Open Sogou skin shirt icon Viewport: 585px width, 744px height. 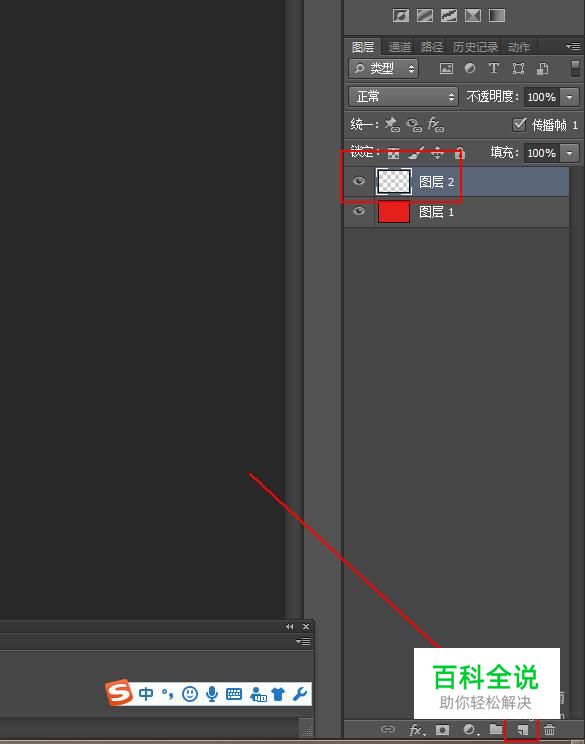278,694
